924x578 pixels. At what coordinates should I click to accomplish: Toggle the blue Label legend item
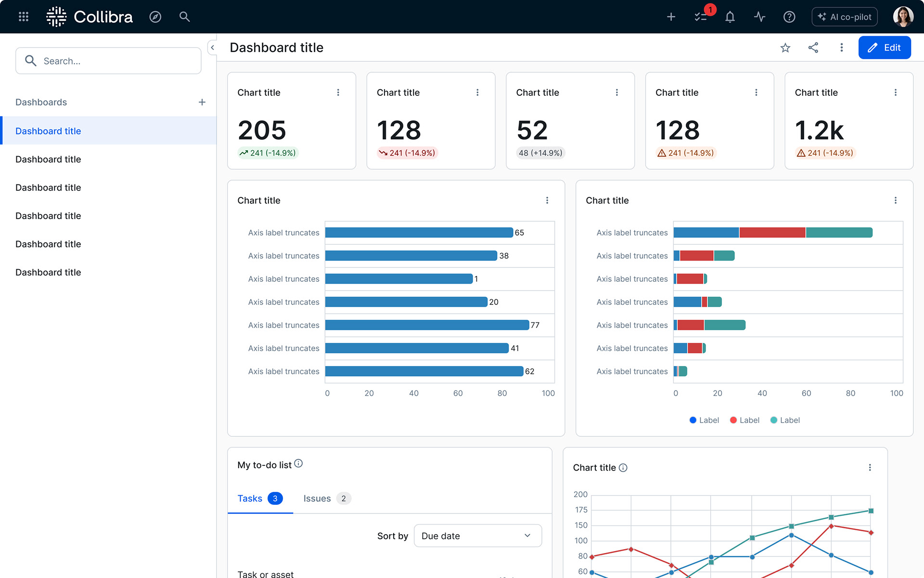click(704, 420)
